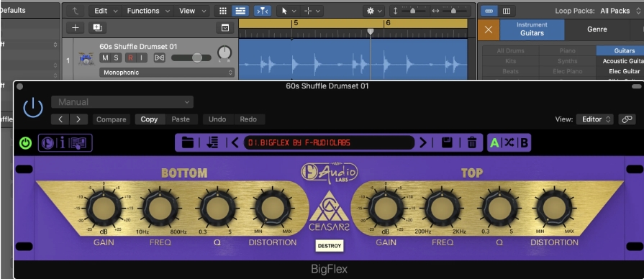
Task: Click the A/B shuffle swap icon
Action: point(509,143)
